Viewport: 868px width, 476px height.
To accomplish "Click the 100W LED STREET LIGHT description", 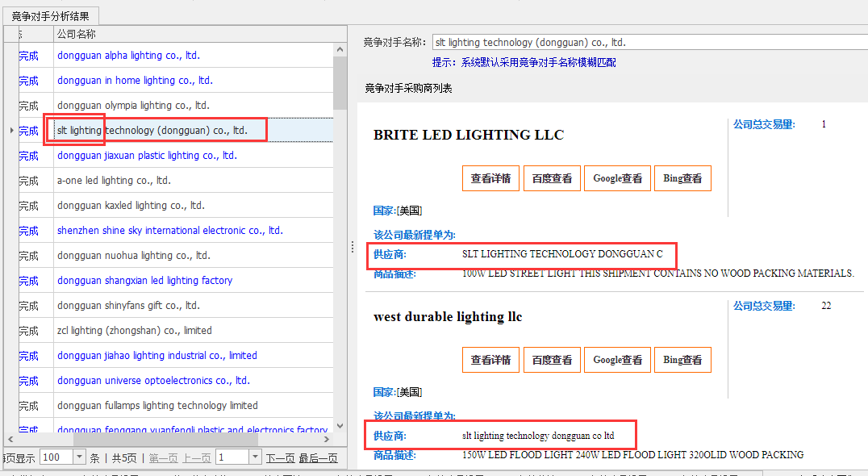I will pyautogui.click(x=658, y=273).
